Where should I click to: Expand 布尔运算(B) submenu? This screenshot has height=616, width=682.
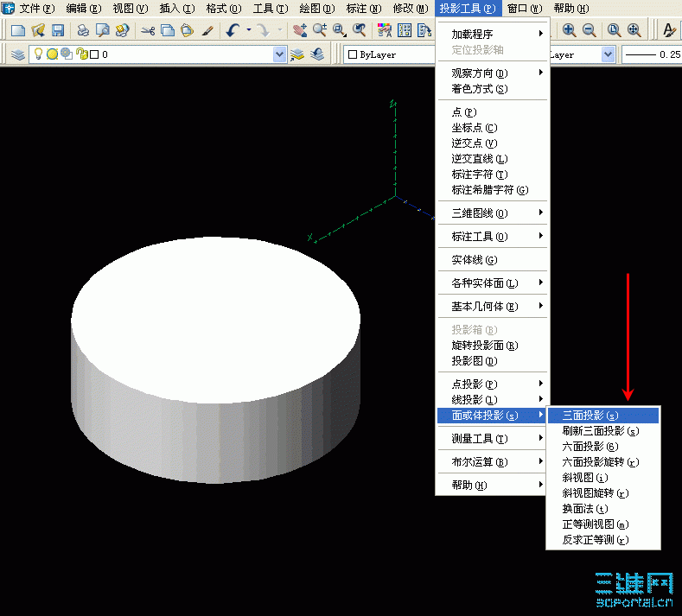(x=493, y=461)
